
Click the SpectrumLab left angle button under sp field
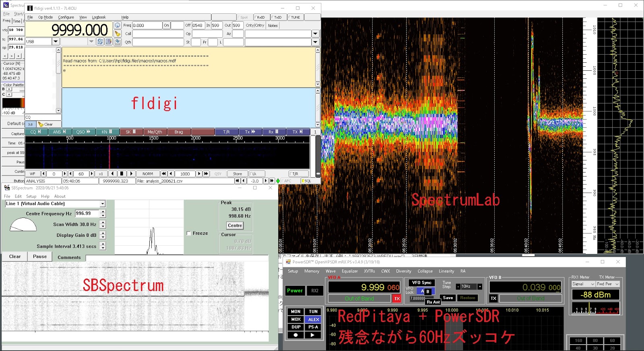[x=5, y=56]
